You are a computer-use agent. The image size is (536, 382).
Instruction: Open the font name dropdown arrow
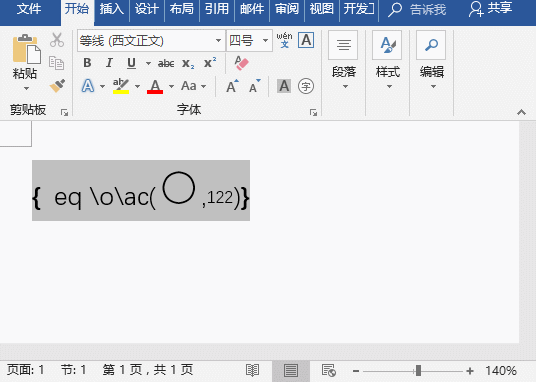[x=218, y=40]
